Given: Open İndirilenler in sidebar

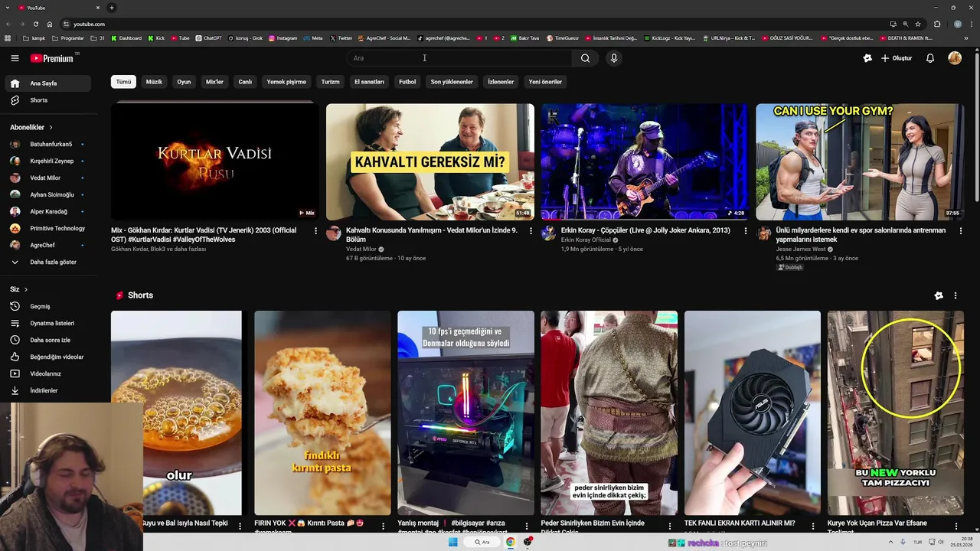Looking at the screenshot, I should tap(47, 390).
